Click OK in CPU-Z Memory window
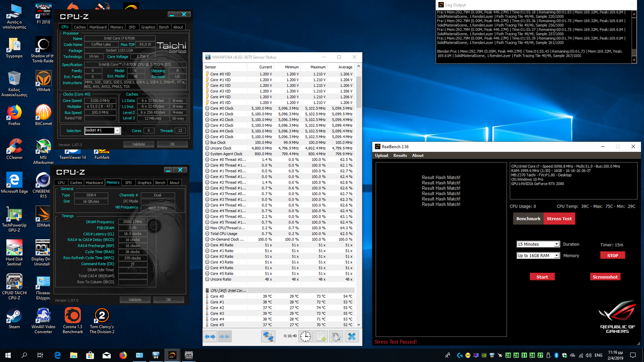Screen dimensions: 644x362 169,300
